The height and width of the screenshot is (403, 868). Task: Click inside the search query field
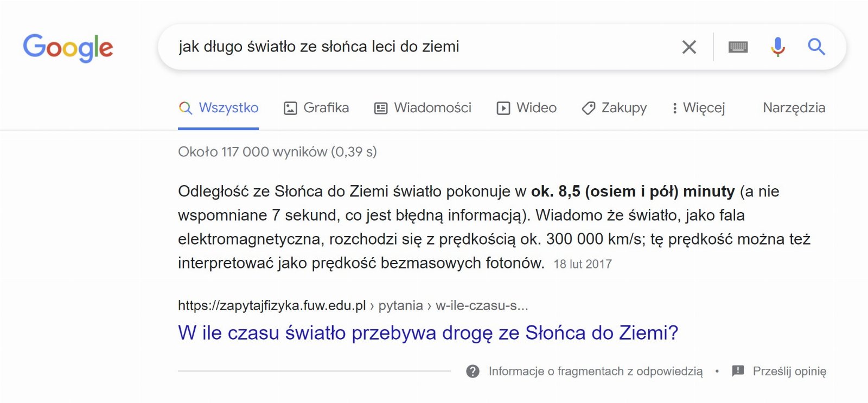point(423,47)
